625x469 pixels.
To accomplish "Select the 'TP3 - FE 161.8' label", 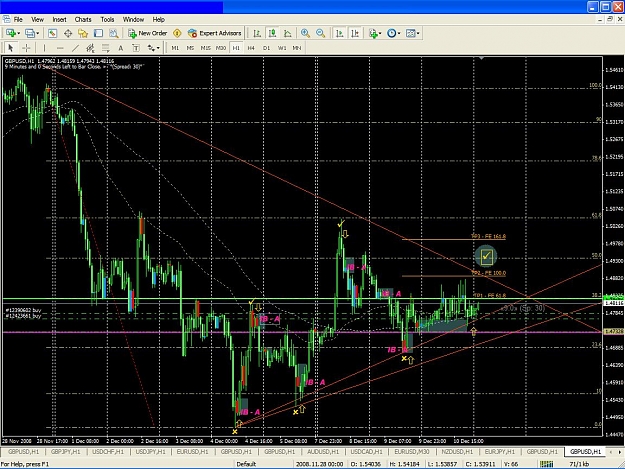I will click(488, 236).
